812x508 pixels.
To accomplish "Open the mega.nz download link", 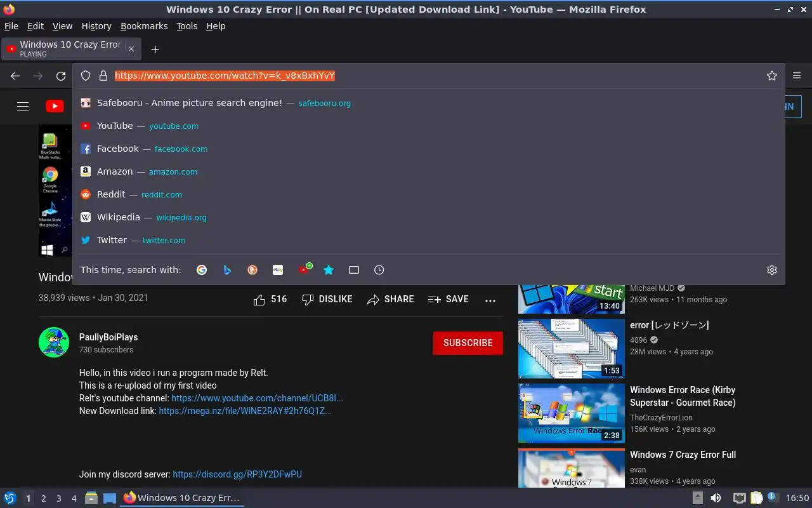I will click(245, 411).
